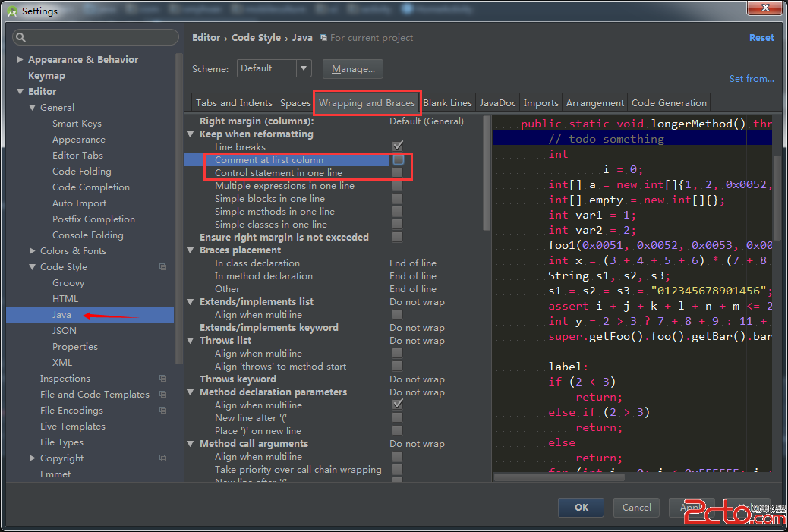This screenshot has width=788, height=532.
Task: Enable Comment at first column checkbox
Action: point(397,160)
